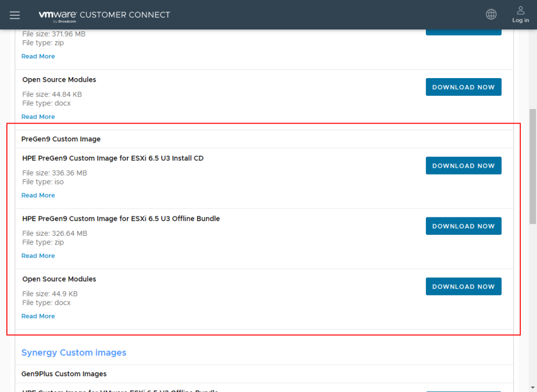Image resolution: width=537 pixels, height=392 pixels.
Task: Download Open Source Modules 44.9 KB docx
Action: (464, 287)
